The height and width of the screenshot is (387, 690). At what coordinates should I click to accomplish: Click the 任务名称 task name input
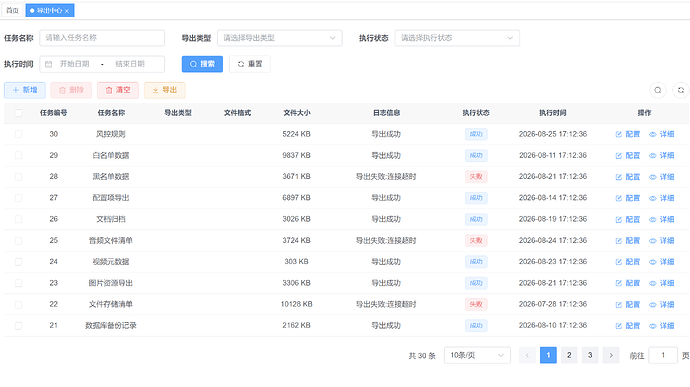point(102,38)
